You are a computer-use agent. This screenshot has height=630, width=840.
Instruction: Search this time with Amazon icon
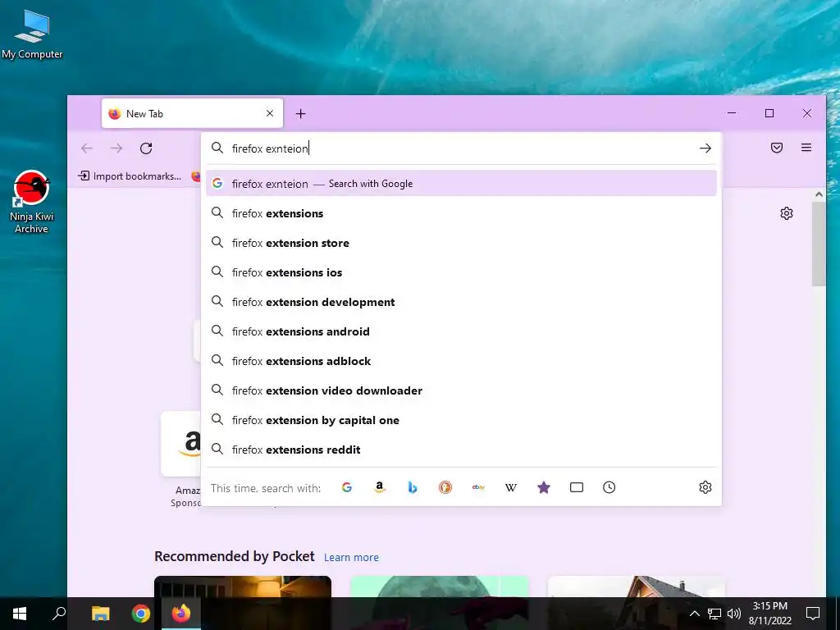coord(379,487)
